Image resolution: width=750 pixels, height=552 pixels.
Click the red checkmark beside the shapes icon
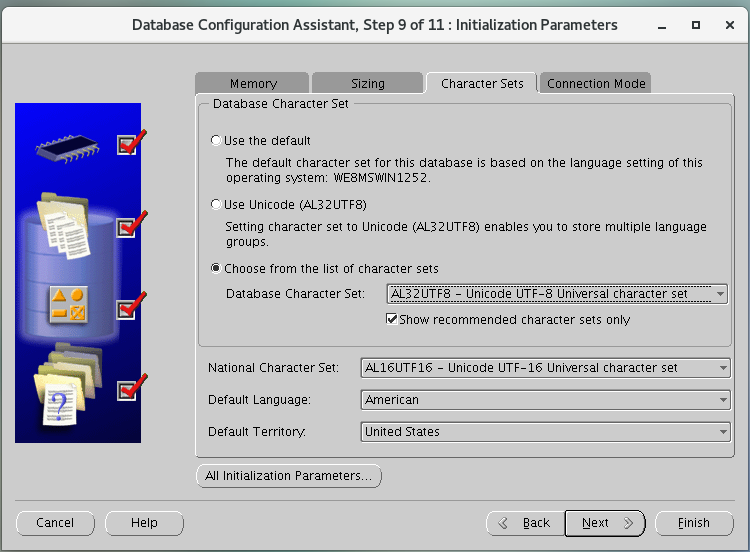tap(132, 305)
